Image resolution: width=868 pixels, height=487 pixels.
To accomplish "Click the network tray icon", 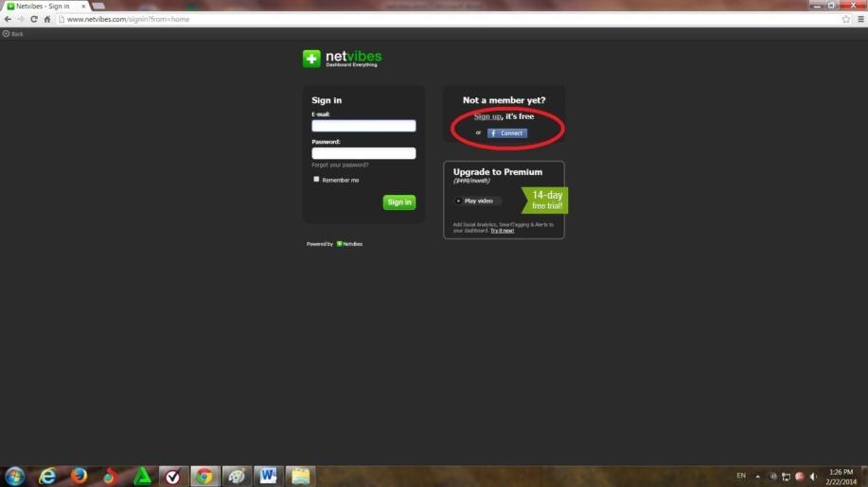I will (786, 477).
